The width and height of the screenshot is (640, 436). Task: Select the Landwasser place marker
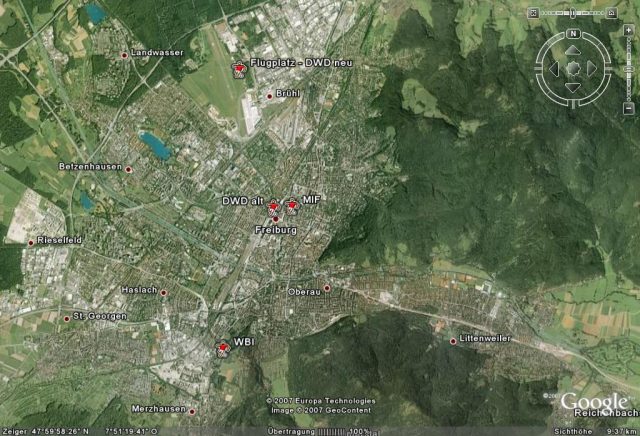[x=124, y=55]
